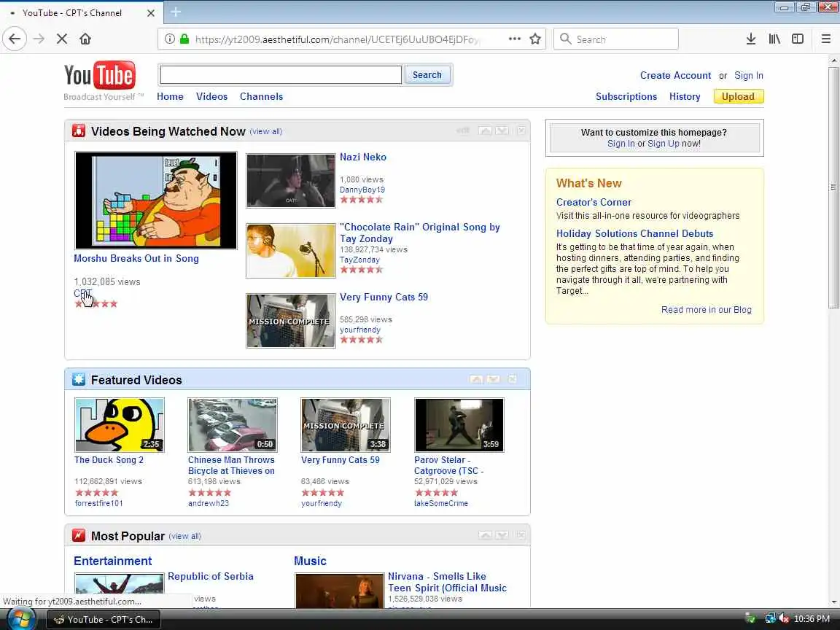Open Subscriptions link
The height and width of the screenshot is (630, 840).
(626, 96)
